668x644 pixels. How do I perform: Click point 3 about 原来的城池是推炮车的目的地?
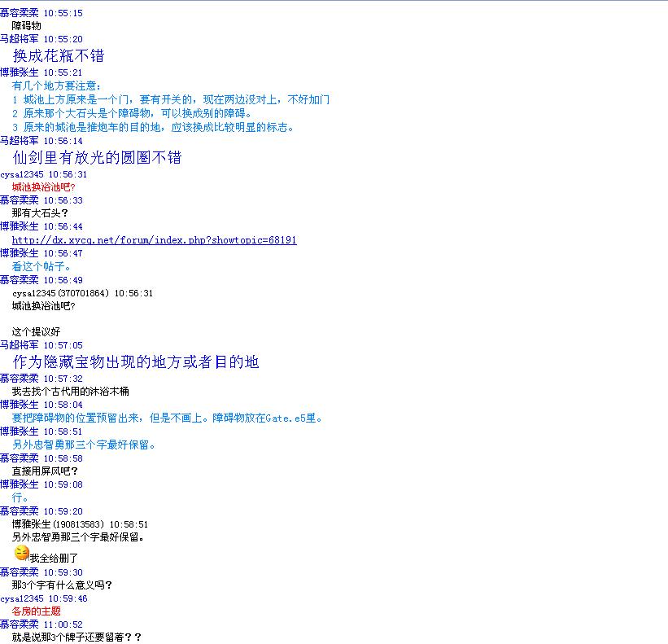(x=153, y=127)
